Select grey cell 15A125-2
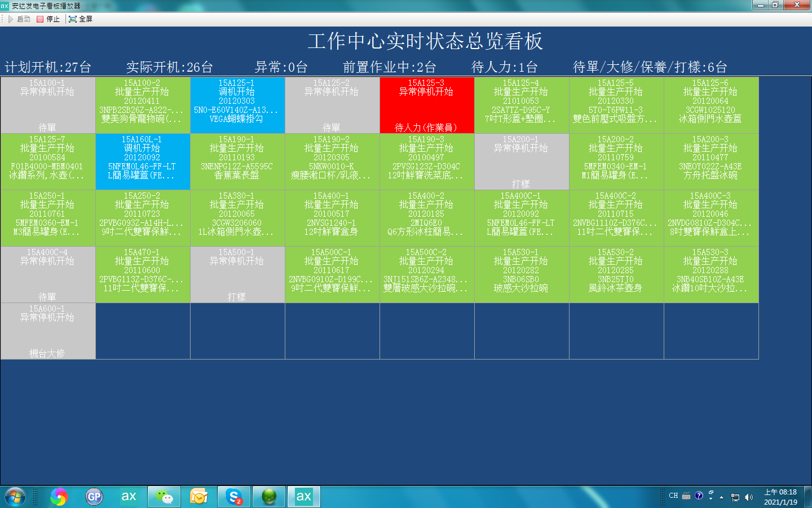812x508 pixels. (x=332, y=105)
